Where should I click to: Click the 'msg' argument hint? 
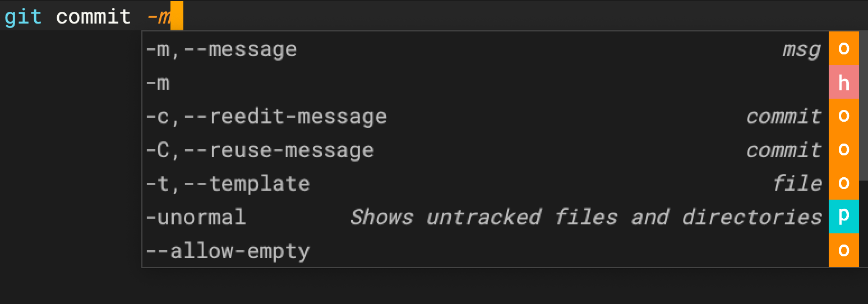coord(801,49)
